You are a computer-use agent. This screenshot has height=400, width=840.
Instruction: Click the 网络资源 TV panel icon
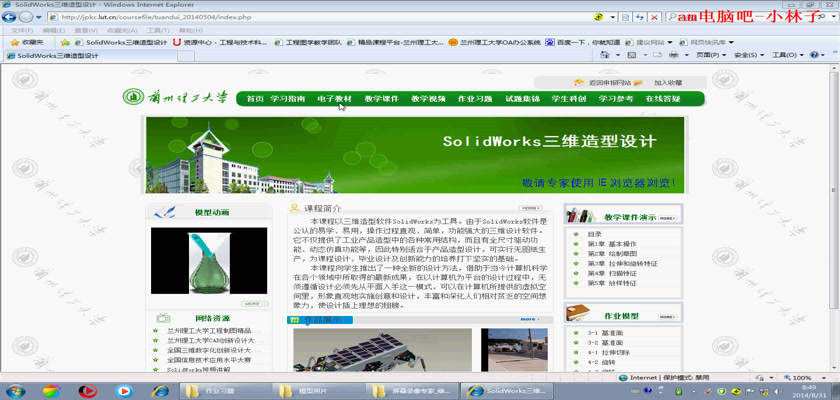(x=163, y=318)
